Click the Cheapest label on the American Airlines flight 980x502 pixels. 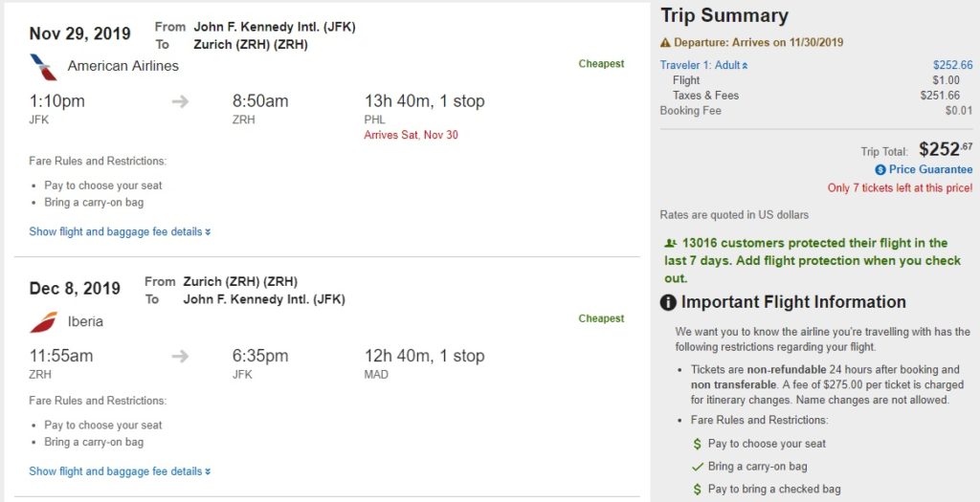point(601,64)
